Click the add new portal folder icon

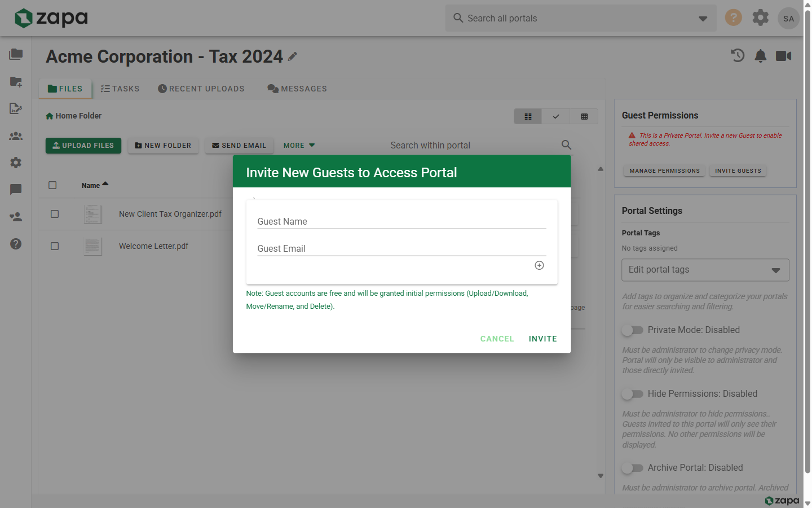(16, 82)
